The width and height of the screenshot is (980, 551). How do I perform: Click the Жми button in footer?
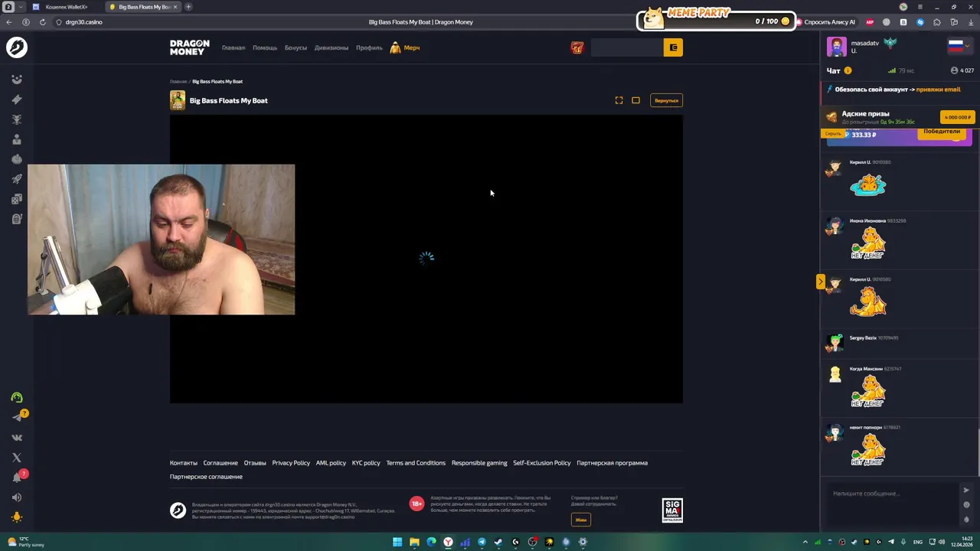coord(581,520)
